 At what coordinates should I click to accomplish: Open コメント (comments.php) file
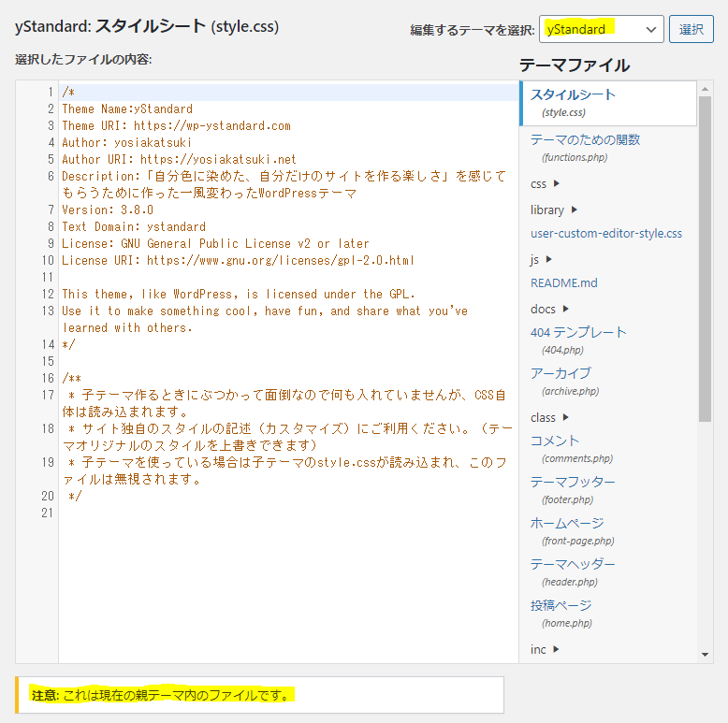click(x=572, y=449)
